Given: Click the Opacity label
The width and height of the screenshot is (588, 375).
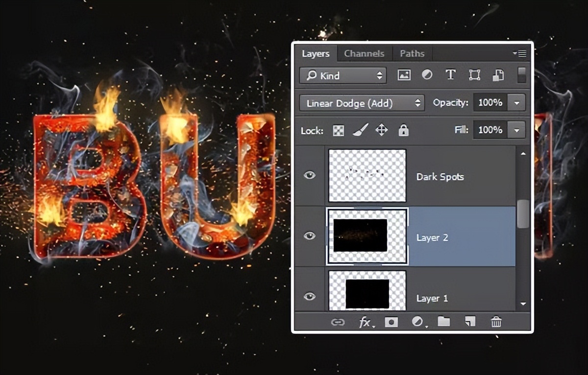Looking at the screenshot, I should 450,103.
